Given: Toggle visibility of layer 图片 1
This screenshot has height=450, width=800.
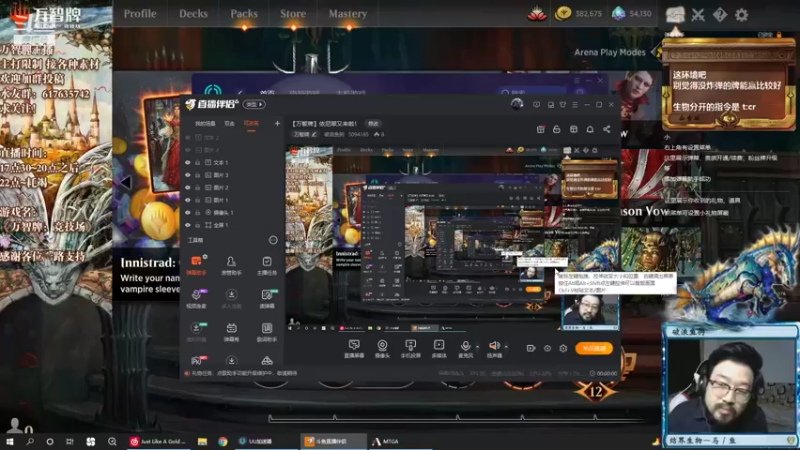Looking at the screenshot, I should pyautogui.click(x=188, y=200).
